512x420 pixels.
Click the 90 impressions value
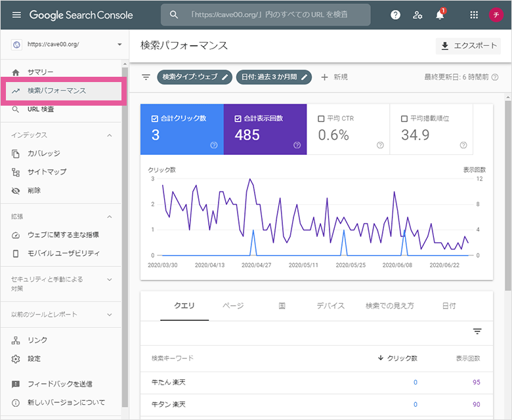[476, 405]
